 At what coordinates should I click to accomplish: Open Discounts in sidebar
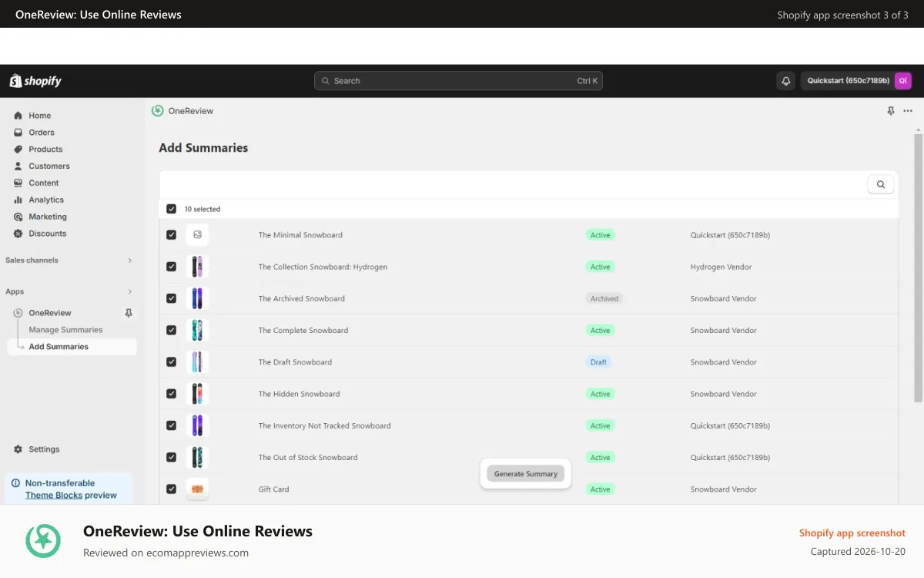[48, 234]
